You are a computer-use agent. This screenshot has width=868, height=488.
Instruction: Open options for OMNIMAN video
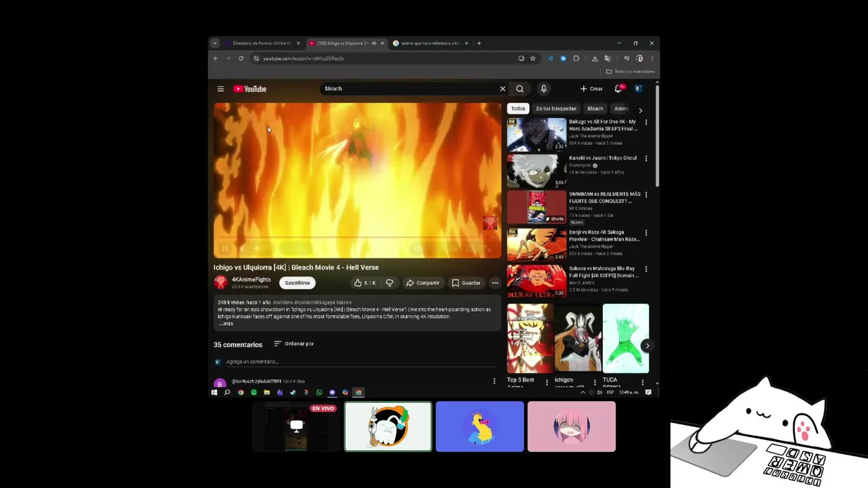(x=646, y=195)
